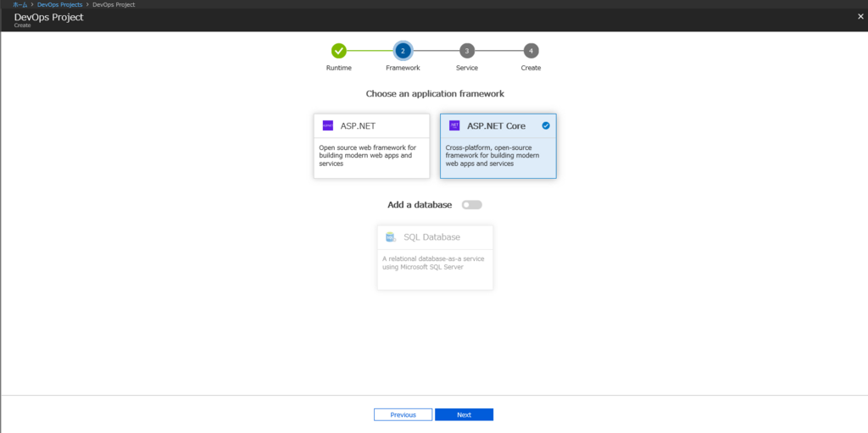Click the 'DevOps Project' blade title

click(48, 17)
